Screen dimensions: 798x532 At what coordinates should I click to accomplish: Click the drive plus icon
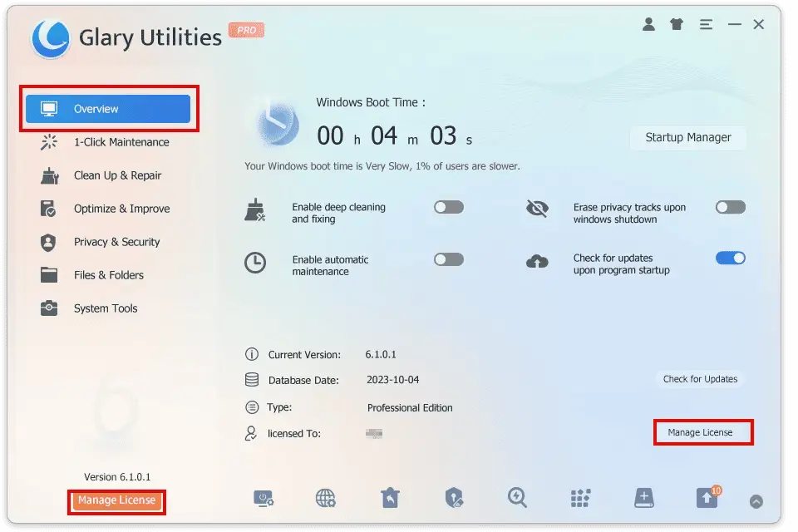pos(643,497)
